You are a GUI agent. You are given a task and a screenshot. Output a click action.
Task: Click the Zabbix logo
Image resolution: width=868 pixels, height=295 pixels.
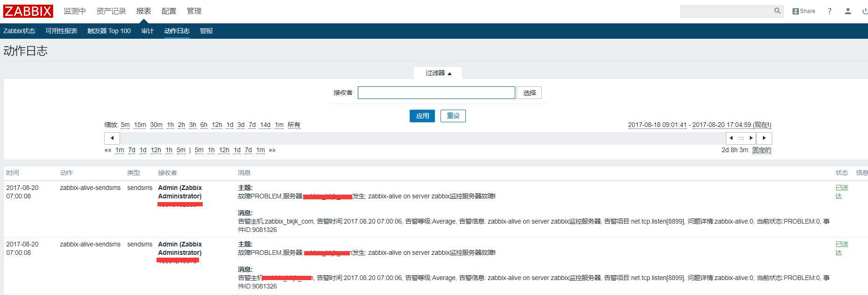click(28, 11)
